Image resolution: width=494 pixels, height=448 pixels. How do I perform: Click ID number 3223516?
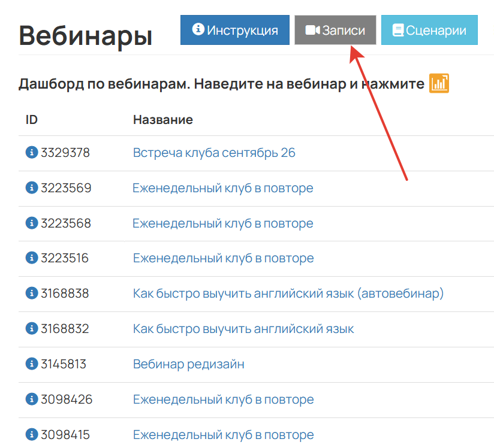point(65,258)
